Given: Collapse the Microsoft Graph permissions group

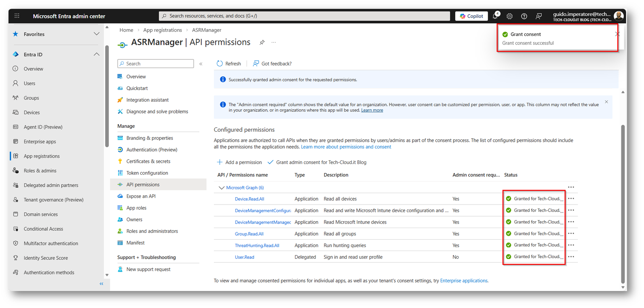Looking at the screenshot, I should pyautogui.click(x=221, y=188).
